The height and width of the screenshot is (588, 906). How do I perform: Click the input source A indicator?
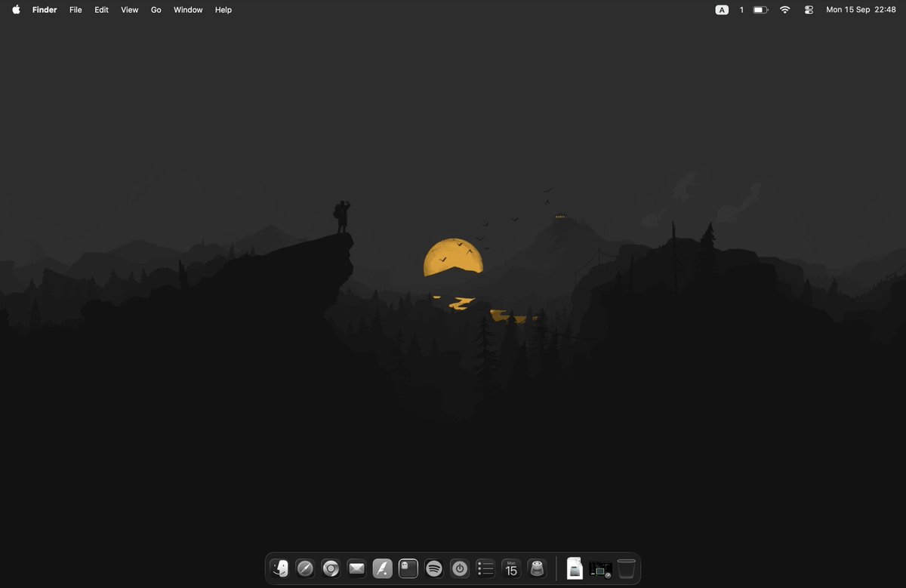(722, 10)
